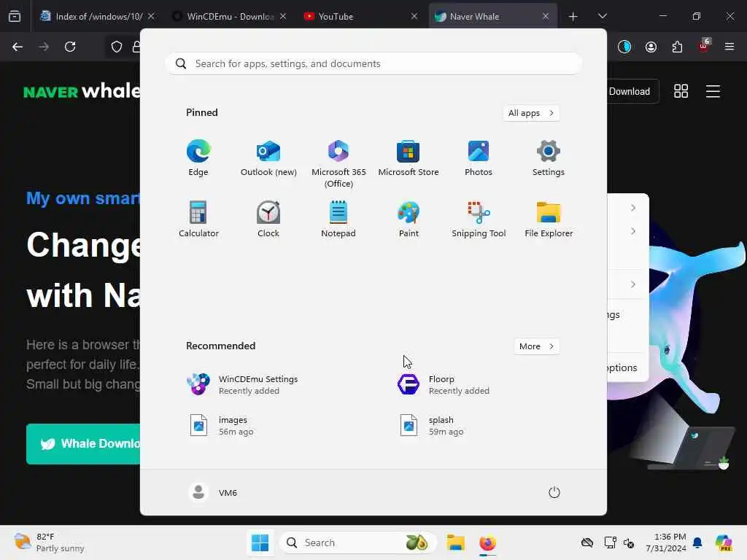
Task: Open Microsoft 365 (Office) app
Action: pos(338,164)
